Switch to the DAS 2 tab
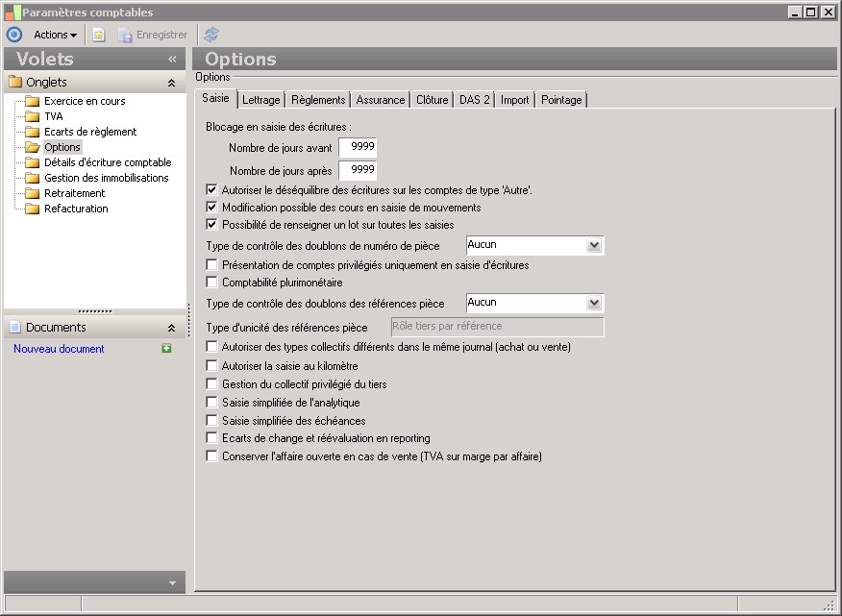Viewport: 842px width, 616px height. [474, 100]
